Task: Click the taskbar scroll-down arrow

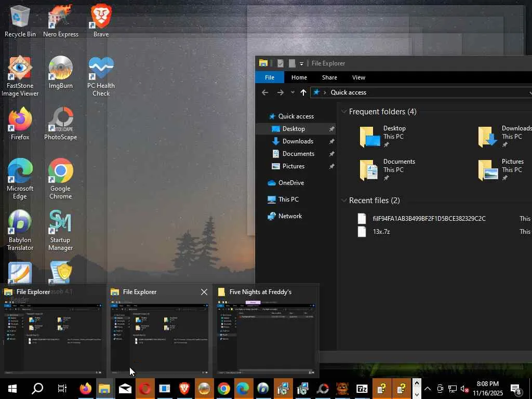Action: [x=417, y=394]
